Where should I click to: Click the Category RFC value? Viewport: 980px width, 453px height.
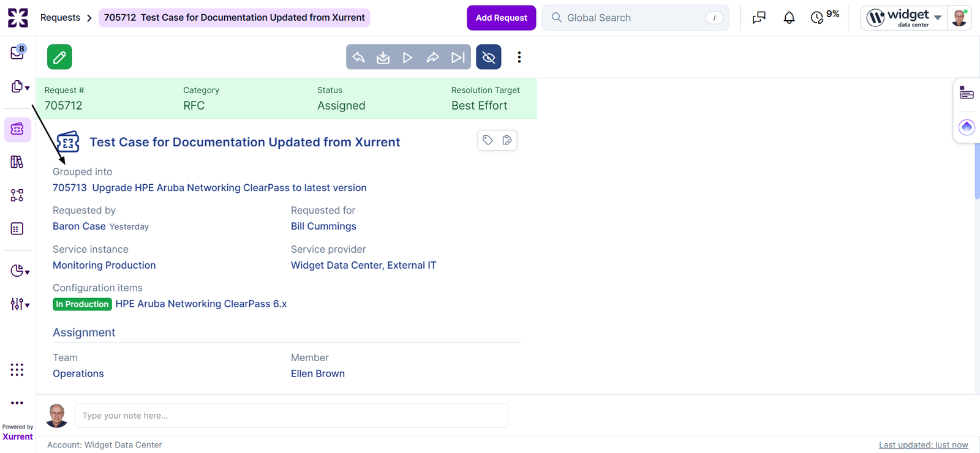click(x=194, y=105)
